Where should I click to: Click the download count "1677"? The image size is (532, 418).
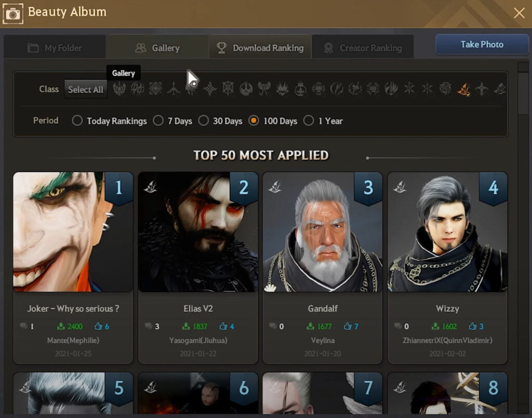[x=324, y=326]
